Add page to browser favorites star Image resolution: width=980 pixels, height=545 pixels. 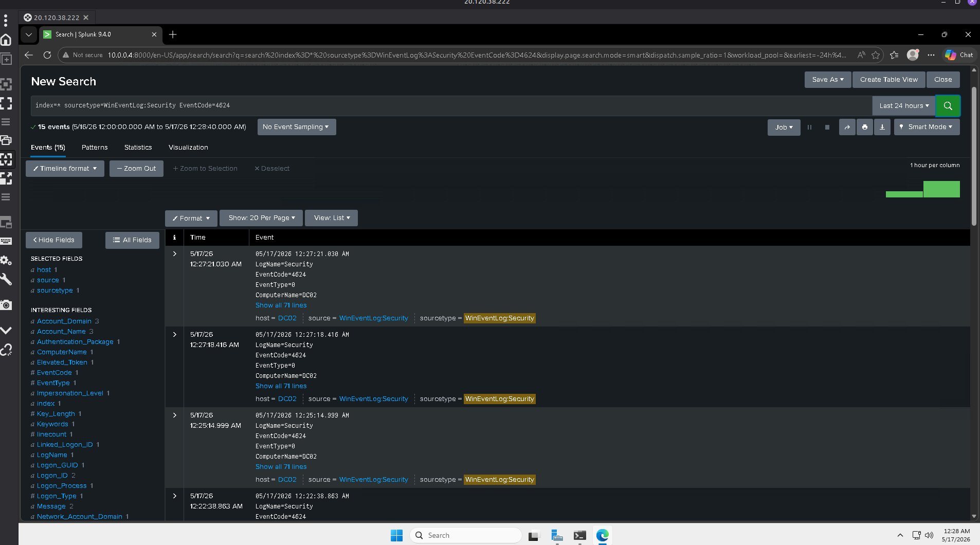click(876, 55)
